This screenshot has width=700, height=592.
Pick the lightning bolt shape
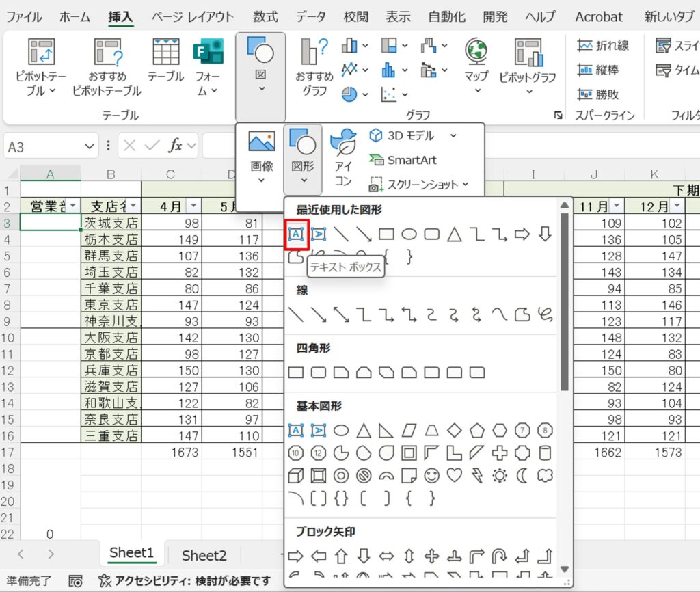(476, 476)
